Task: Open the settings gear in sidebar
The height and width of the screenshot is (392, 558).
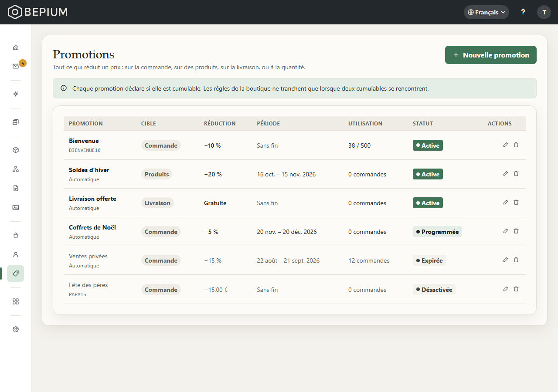Action: pos(16,329)
